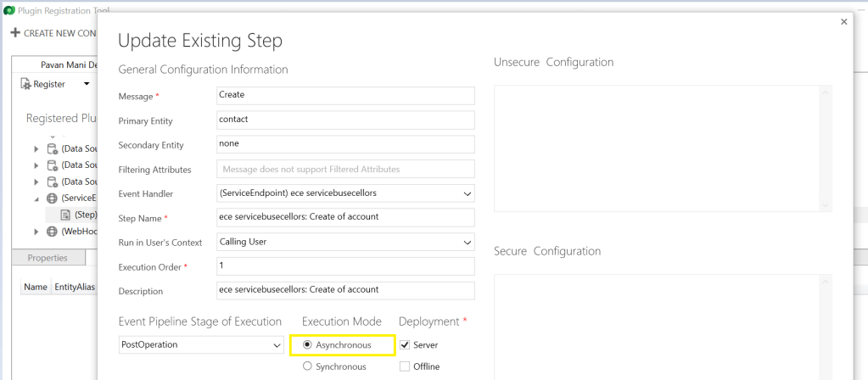
Task: Select the Synchronous execution mode
Action: pos(307,366)
